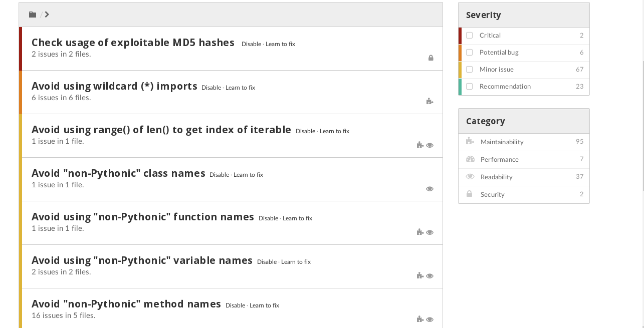Click the vertical scrollbar at the right edge
644x328 pixels.
coord(641,100)
